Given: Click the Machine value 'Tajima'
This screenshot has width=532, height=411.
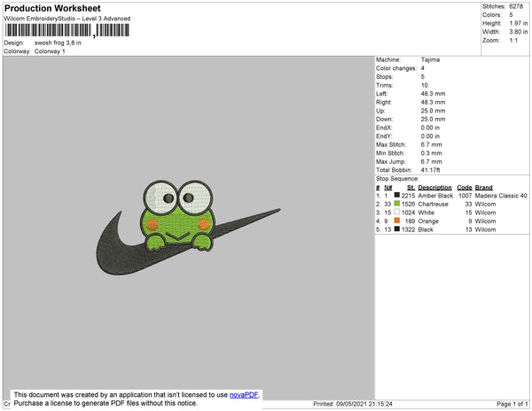Looking at the screenshot, I should pos(430,59).
